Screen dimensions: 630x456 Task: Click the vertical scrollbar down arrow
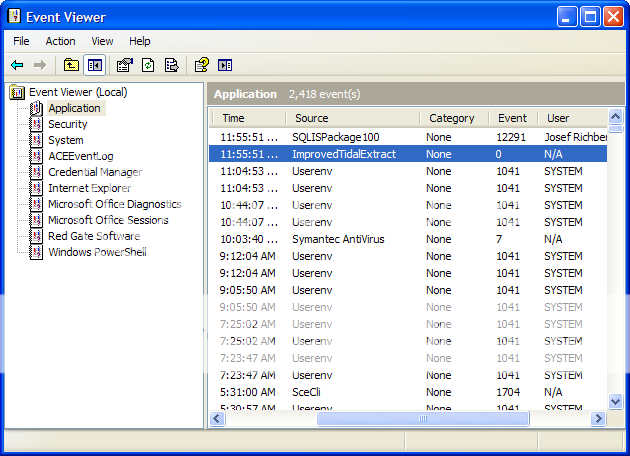[615, 401]
